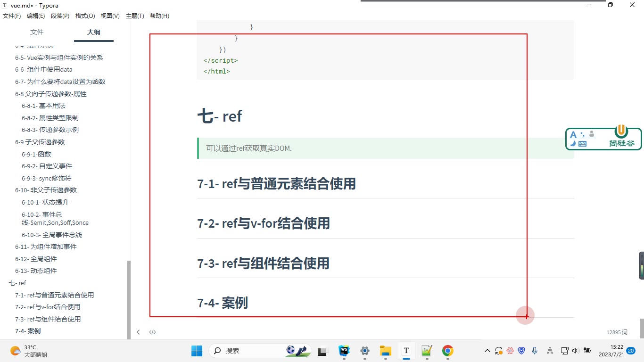Open the input method soft keyboard
The width and height of the screenshot is (644, 362).
coord(582,144)
